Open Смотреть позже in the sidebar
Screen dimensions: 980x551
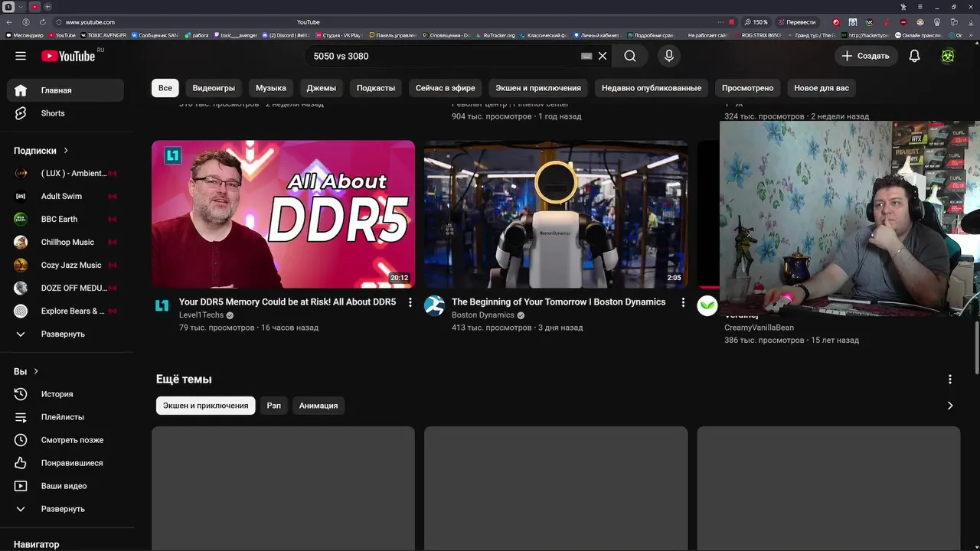pyautogui.click(x=66, y=440)
